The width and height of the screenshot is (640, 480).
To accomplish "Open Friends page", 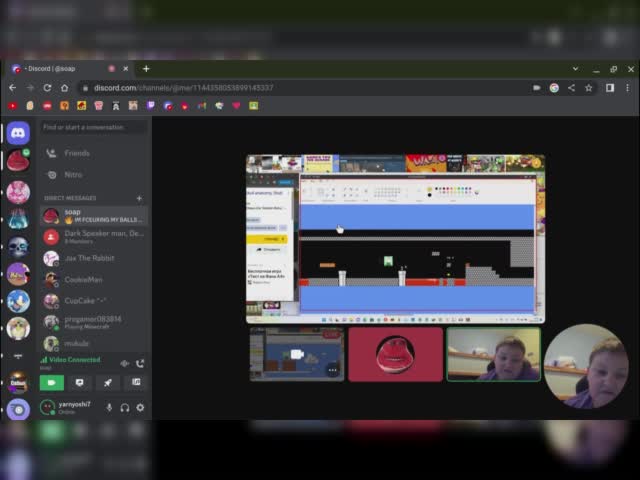I will pos(94,153).
